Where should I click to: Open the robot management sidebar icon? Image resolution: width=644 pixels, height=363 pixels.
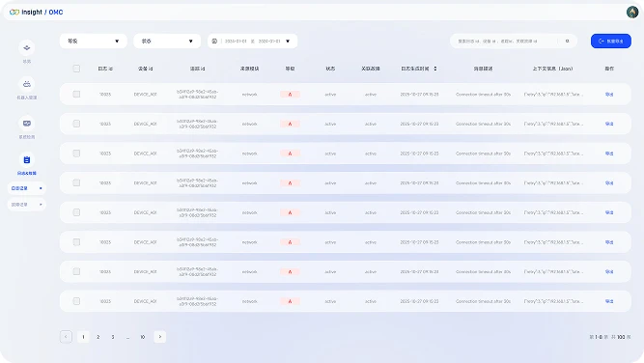pyautogui.click(x=27, y=84)
